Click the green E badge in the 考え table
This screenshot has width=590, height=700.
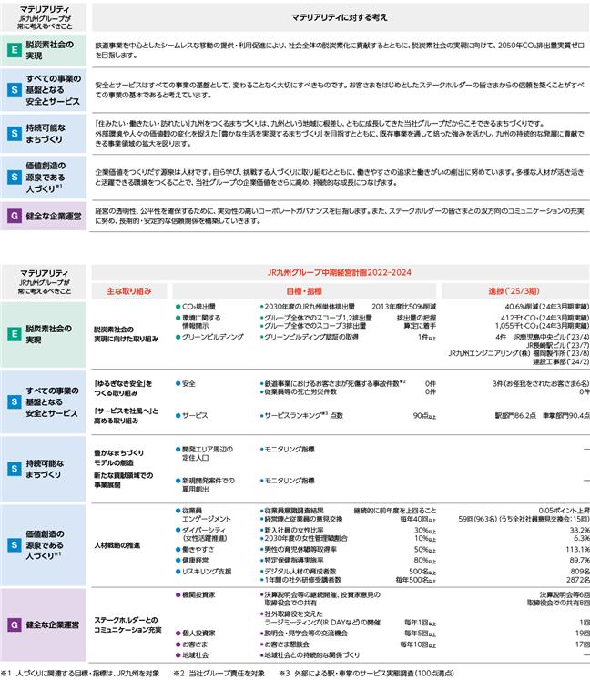(x=15, y=49)
